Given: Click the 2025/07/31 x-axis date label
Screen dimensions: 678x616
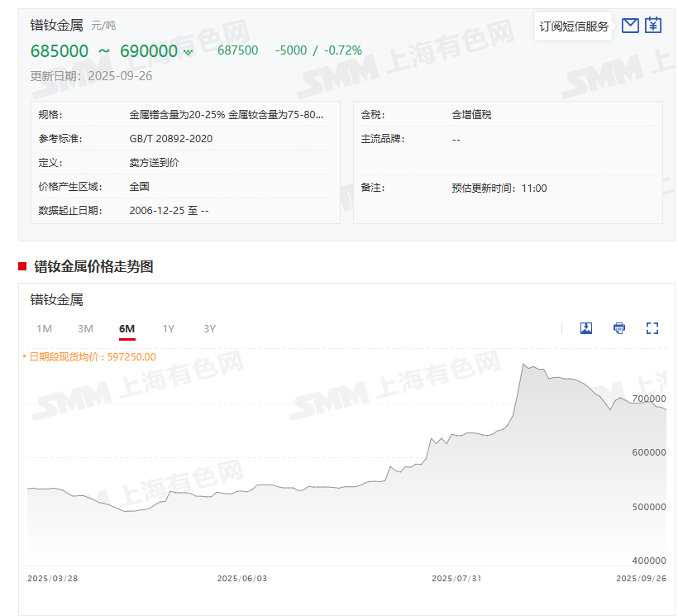Looking at the screenshot, I should click(456, 578).
